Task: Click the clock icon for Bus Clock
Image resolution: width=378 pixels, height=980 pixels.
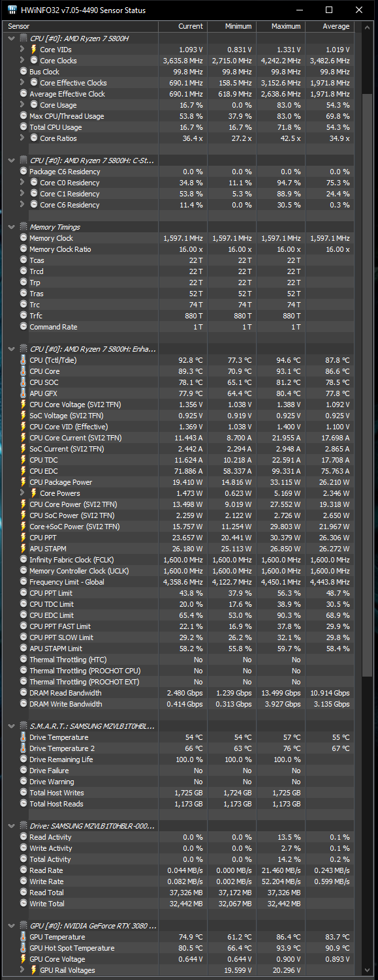Action: [24, 72]
